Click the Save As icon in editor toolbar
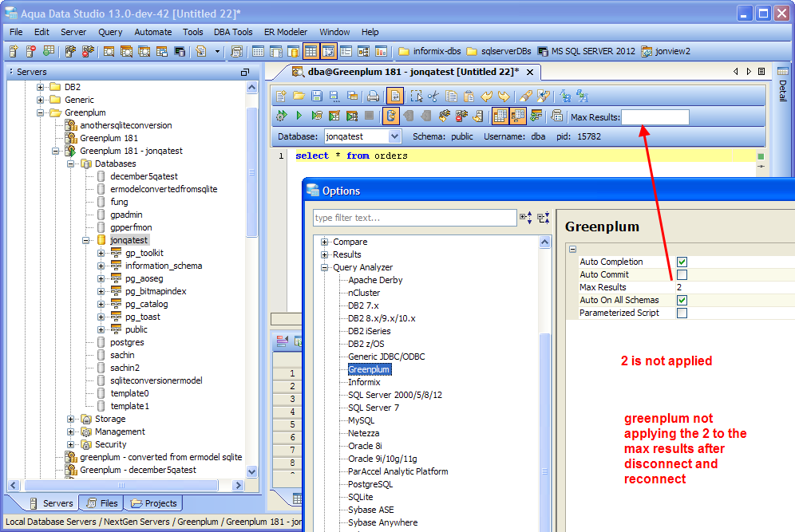This screenshot has height=532, width=795. 334,97
